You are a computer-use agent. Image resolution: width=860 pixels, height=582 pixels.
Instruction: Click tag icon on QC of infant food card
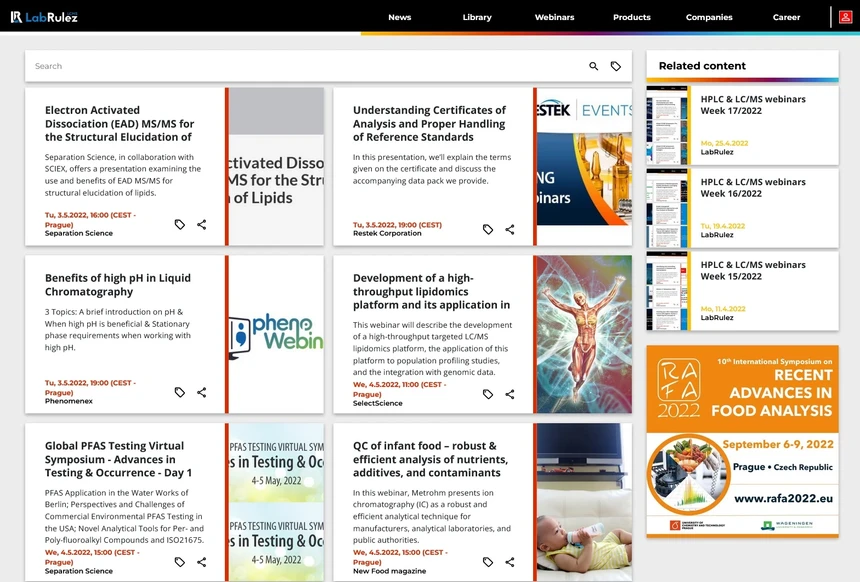[488, 562]
